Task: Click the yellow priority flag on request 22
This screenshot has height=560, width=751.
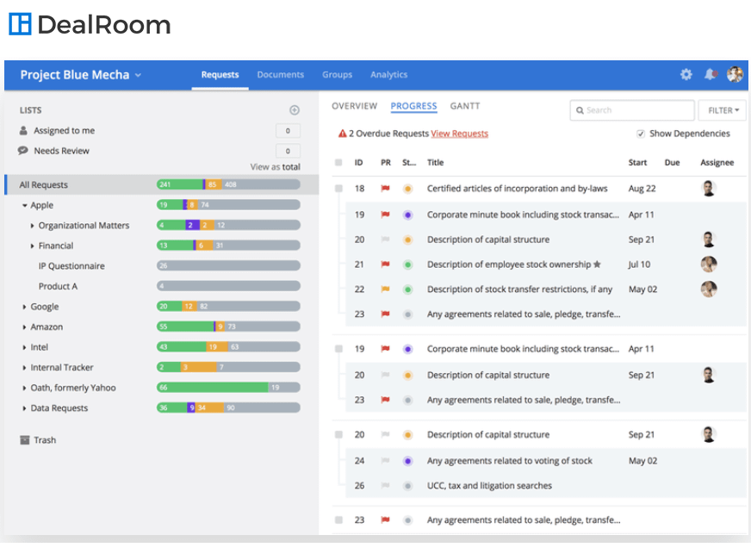Action: pyautogui.click(x=385, y=289)
